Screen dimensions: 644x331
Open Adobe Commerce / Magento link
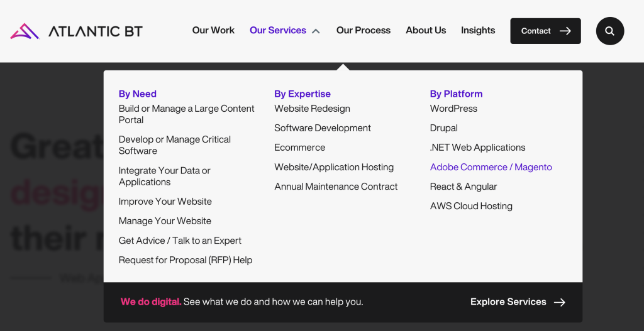[x=491, y=167]
